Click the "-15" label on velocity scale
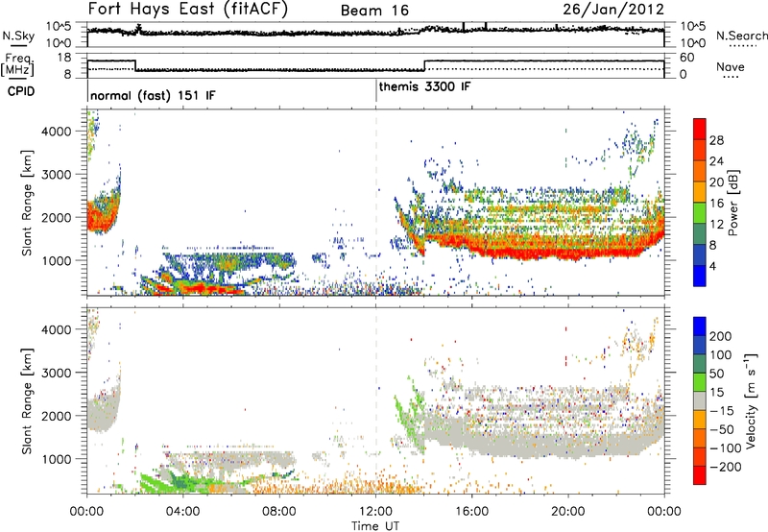This screenshot has width=768, height=532. [x=723, y=411]
